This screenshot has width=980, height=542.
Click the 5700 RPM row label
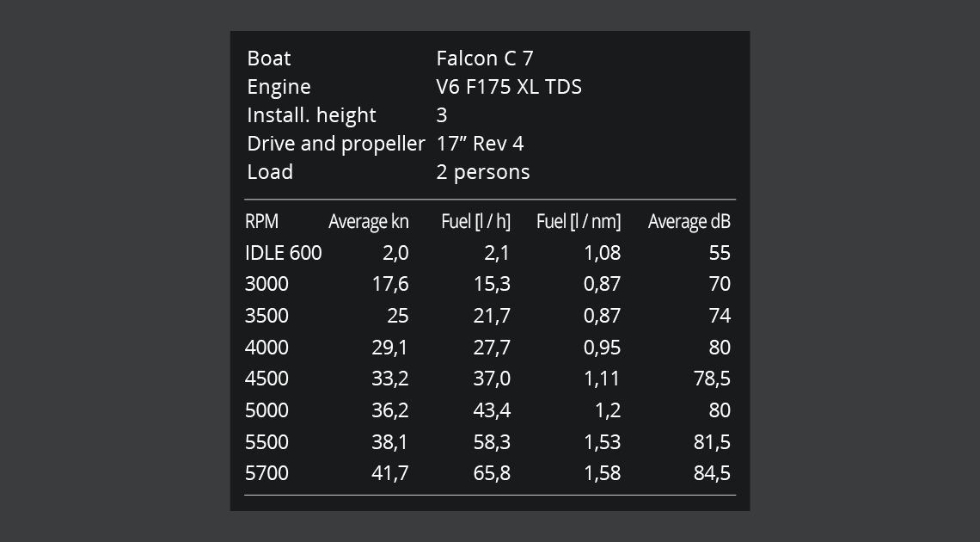click(266, 473)
